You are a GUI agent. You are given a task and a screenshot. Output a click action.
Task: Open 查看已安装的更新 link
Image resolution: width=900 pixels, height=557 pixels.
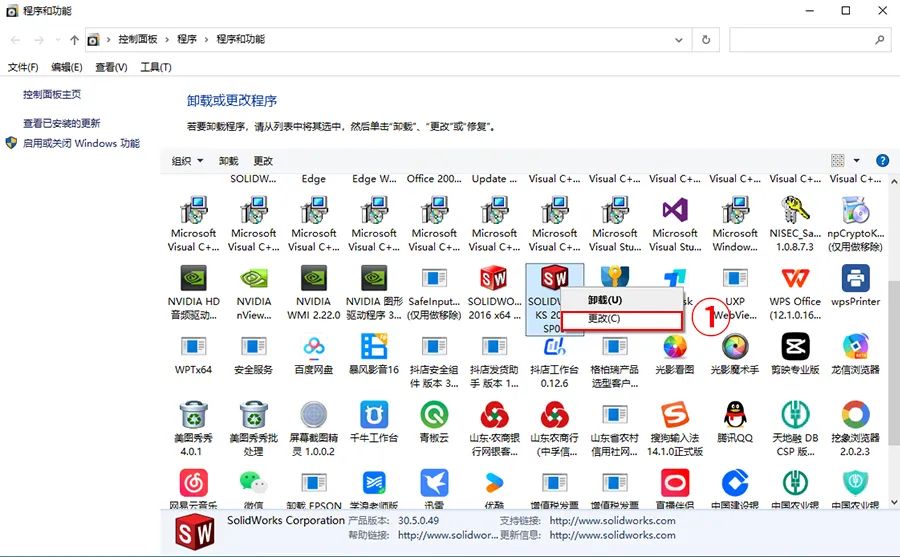[x=61, y=123]
